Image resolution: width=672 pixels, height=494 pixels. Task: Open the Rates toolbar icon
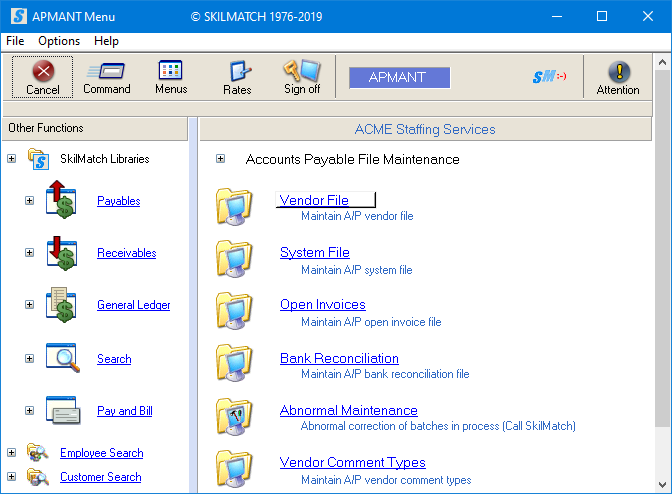pyautogui.click(x=240, y=71)
